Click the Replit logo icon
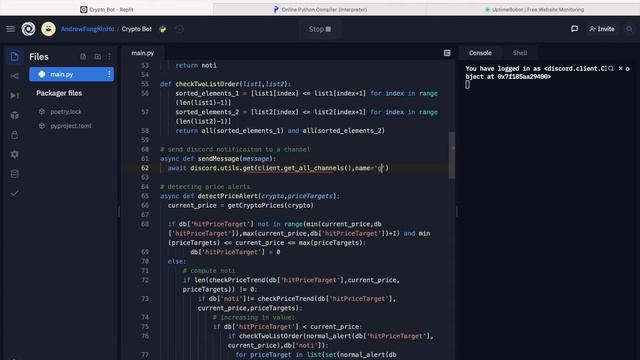This screenshot has height=360, width=640. pyautogui.click(x=28, y=29)
